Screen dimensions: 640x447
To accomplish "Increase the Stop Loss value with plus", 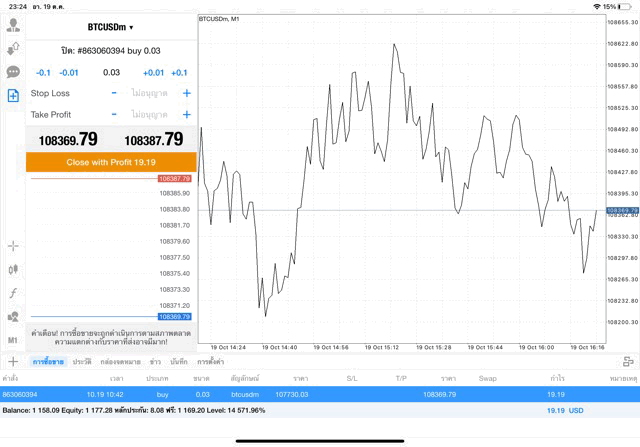I will 186,93.
